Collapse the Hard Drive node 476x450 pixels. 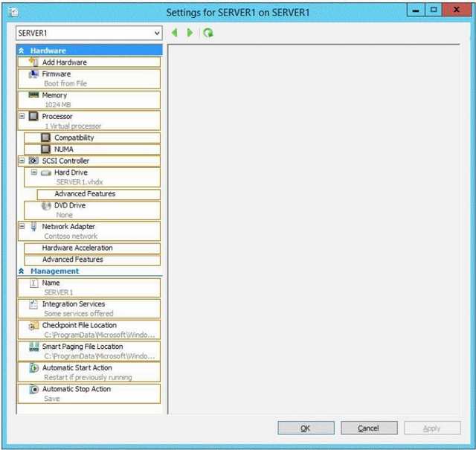[x=34, y=173]
